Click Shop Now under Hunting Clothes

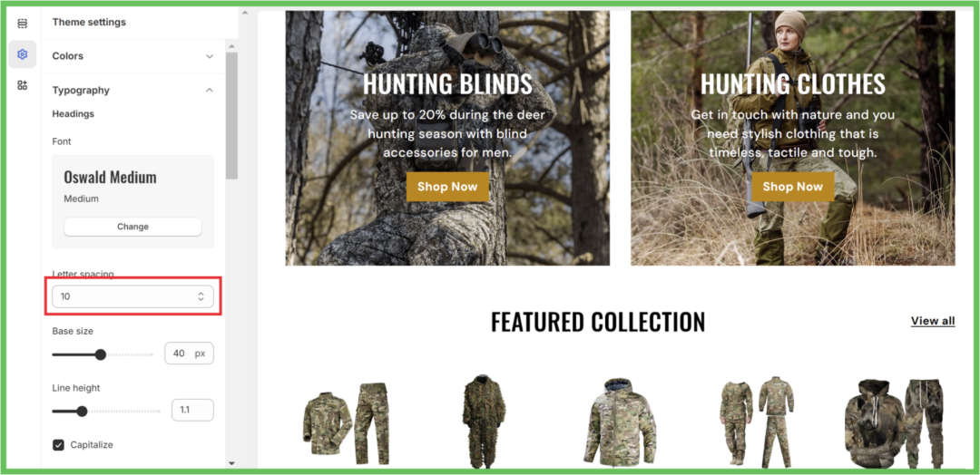[x=792, y=187]
